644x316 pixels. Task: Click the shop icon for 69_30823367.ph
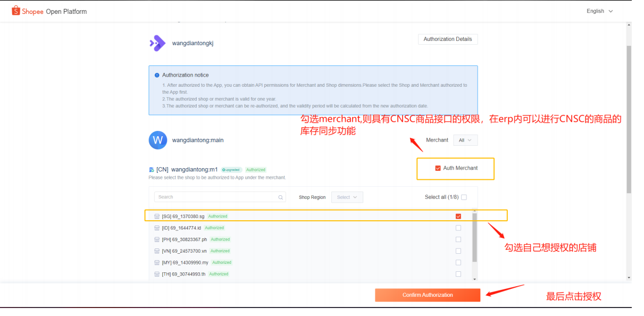tap(157, 240)
